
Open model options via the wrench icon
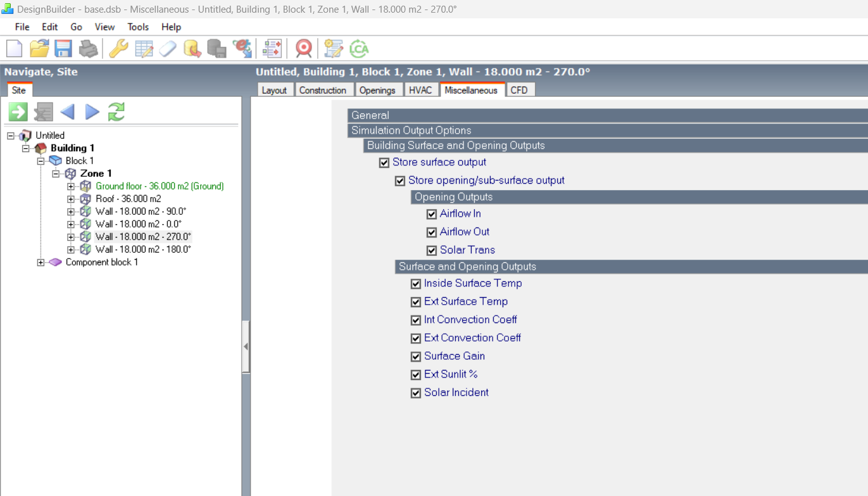(x=118, y=48)
